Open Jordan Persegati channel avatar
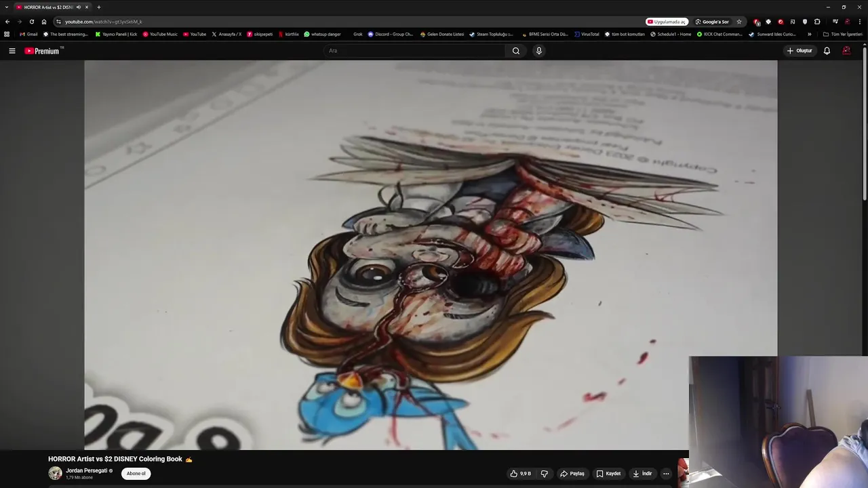 (55, 473)
